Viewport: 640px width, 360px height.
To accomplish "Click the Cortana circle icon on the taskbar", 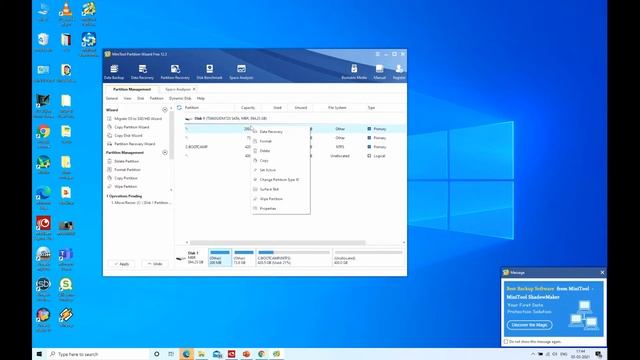I will (156, 354).
